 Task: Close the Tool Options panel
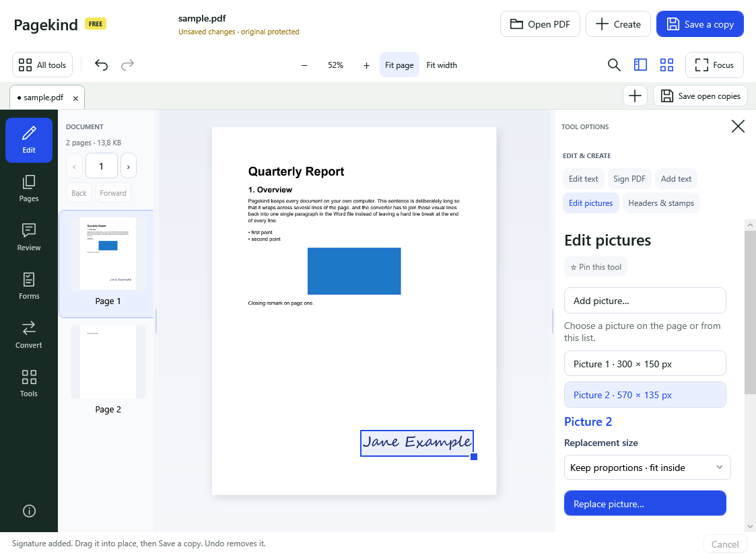point(738,126)
